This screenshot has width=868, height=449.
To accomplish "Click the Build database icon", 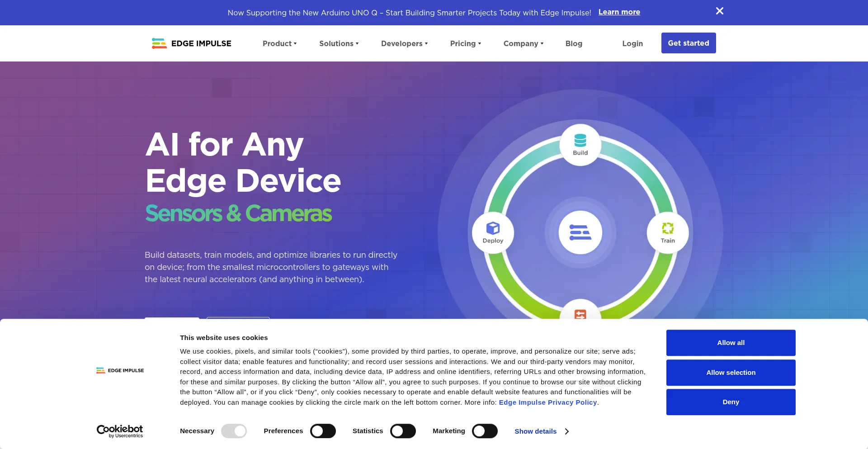I will (580, 141).
